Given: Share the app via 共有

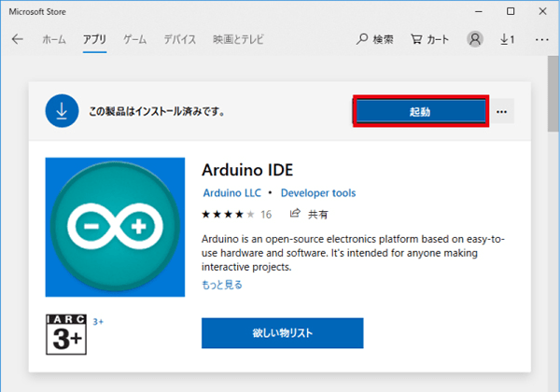Looking at the screenshot, I should click(309, 214).
